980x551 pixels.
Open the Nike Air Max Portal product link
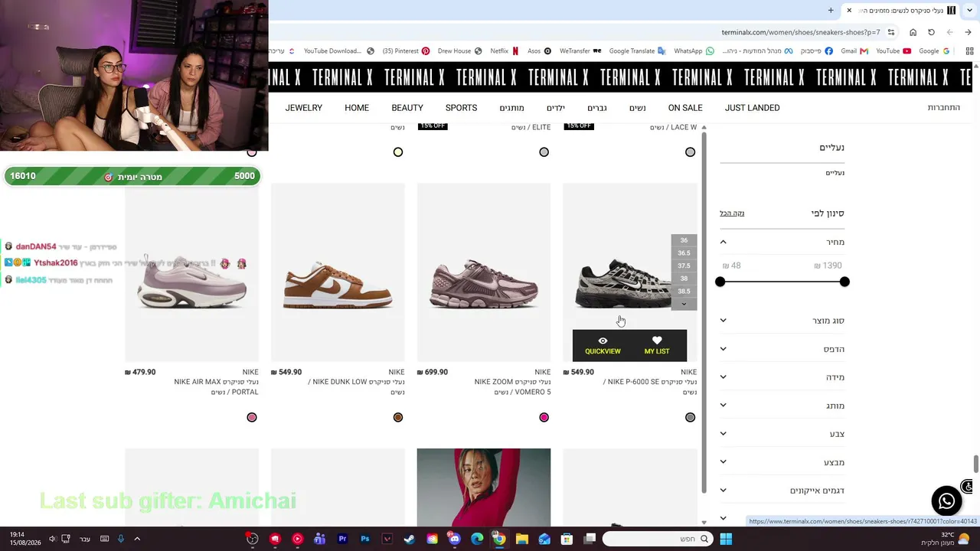pos(216,386)
